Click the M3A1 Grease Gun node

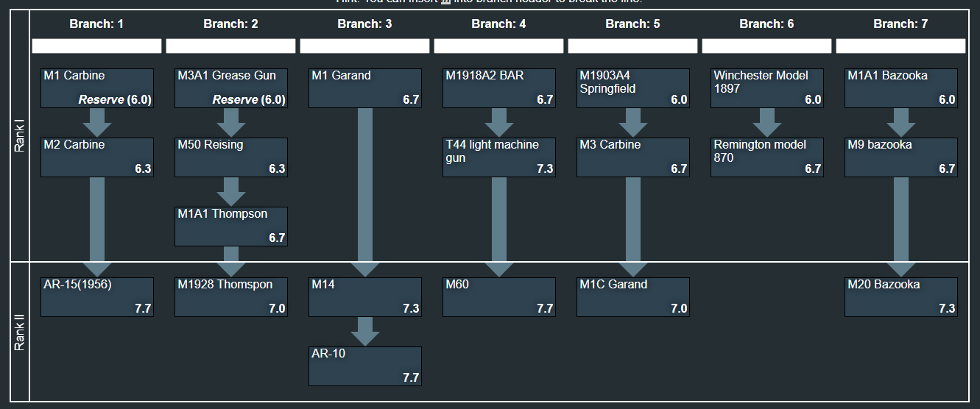[231, 88]
